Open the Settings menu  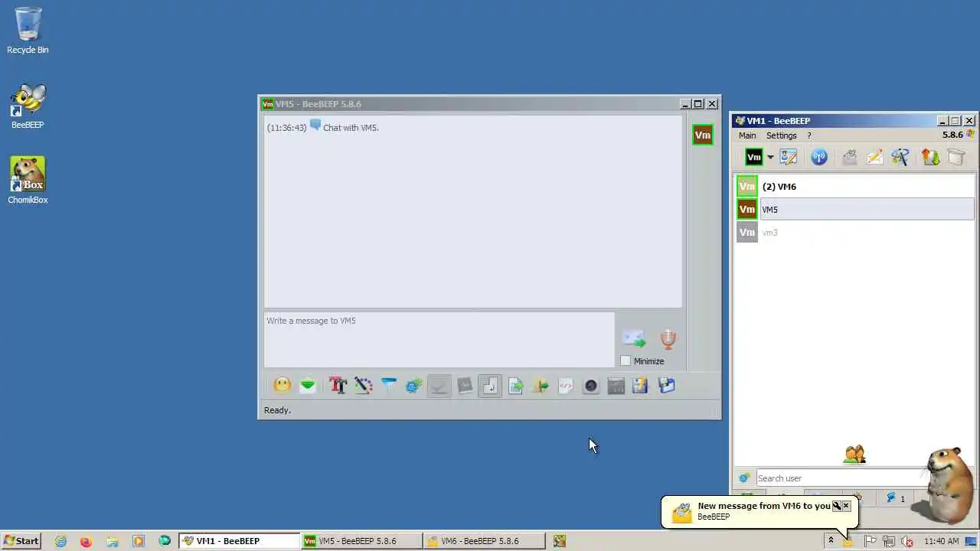click(782, 135)
